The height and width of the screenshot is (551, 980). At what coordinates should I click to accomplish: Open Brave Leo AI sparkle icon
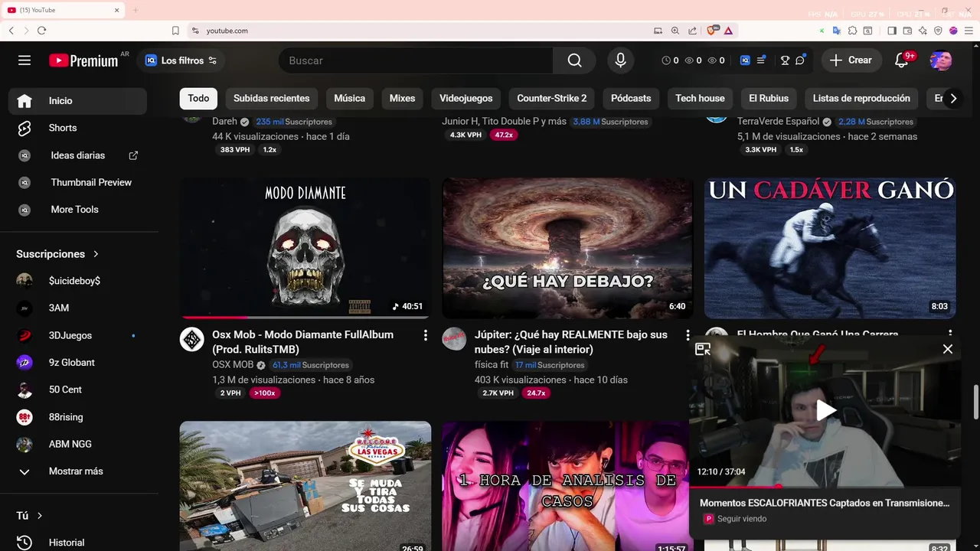coord(923,31)
